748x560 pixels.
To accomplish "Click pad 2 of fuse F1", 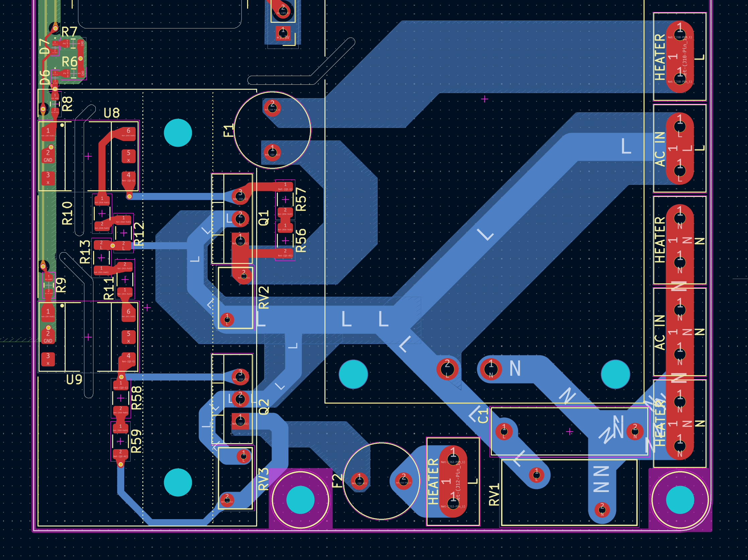I will pos(272,108).
